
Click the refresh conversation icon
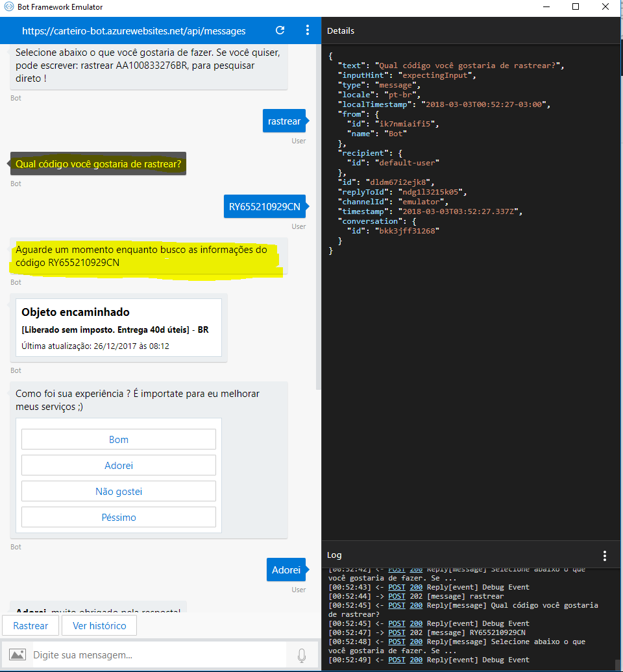point(280,30)
